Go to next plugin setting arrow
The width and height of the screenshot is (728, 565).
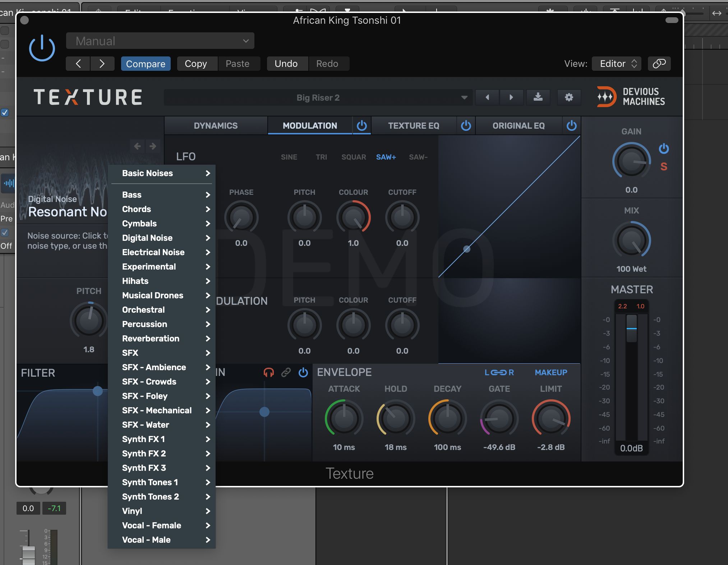(x=102, y=64)
